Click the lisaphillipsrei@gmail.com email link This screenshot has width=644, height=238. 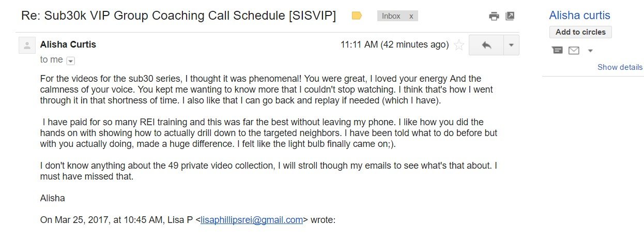tap(252, 220)
